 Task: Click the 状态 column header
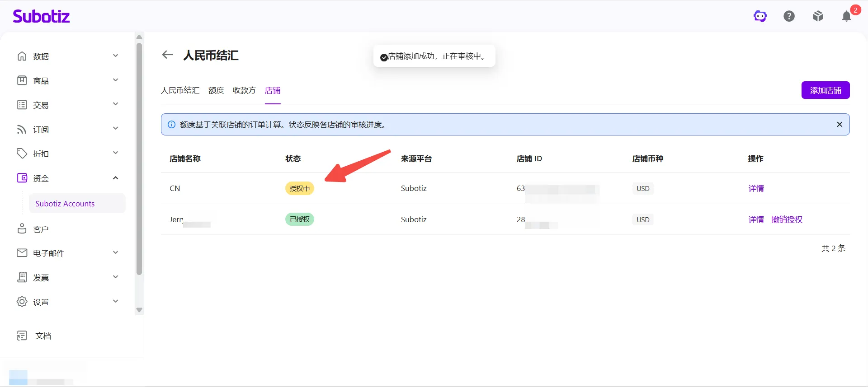point(293,159)
